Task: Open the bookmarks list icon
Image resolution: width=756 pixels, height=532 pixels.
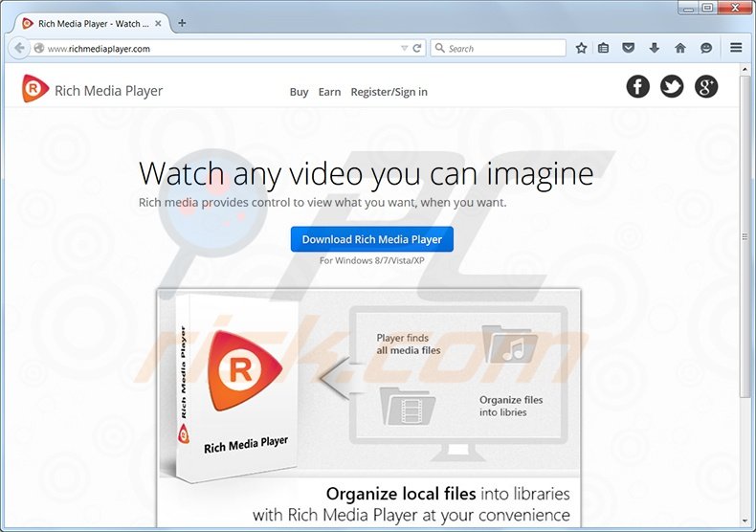Action: [603, 48]
